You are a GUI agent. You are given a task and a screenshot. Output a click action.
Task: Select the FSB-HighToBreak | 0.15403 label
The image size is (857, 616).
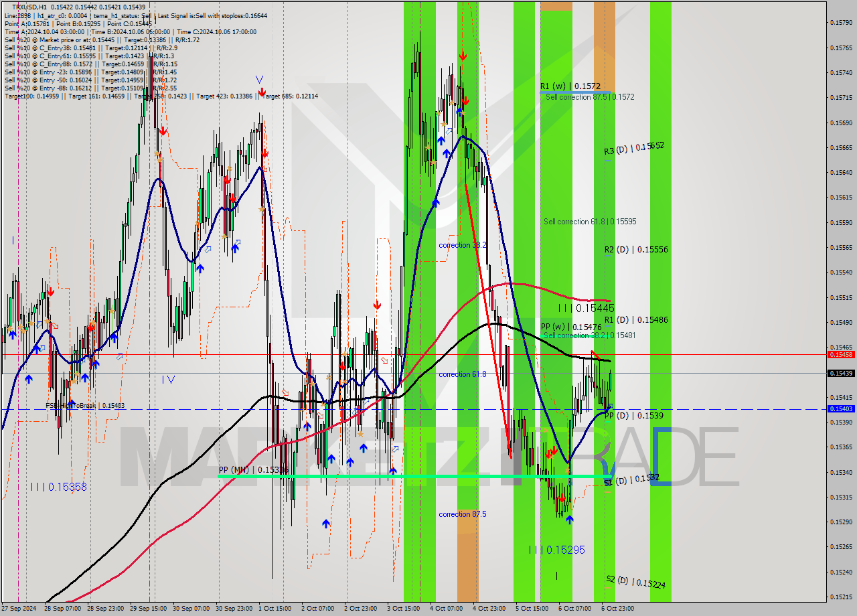(85, 406)
